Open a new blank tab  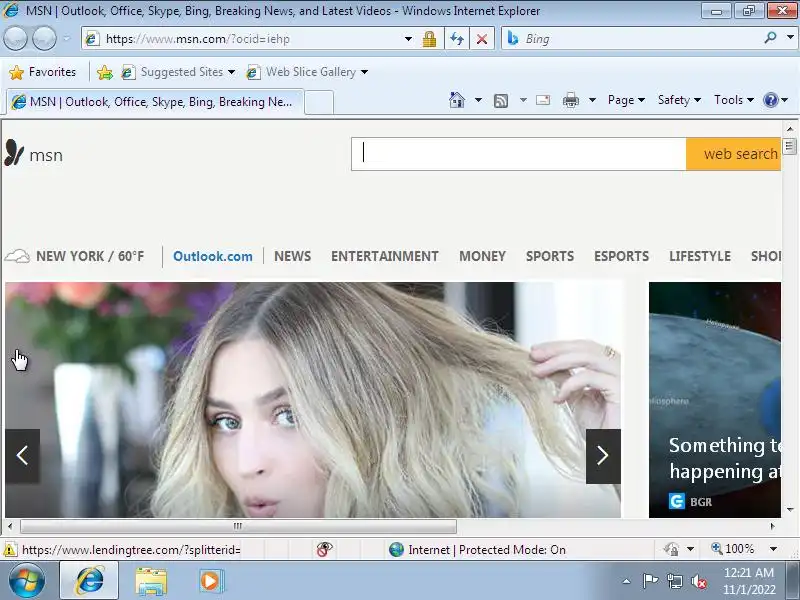[319, 102]
